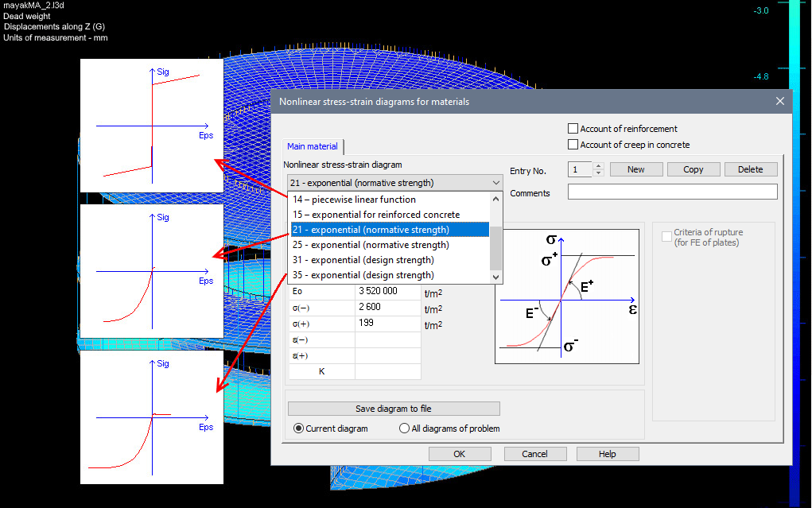
Task: Switch to the Main material tab
Action: pyautogui.click(x=312, y=146)
